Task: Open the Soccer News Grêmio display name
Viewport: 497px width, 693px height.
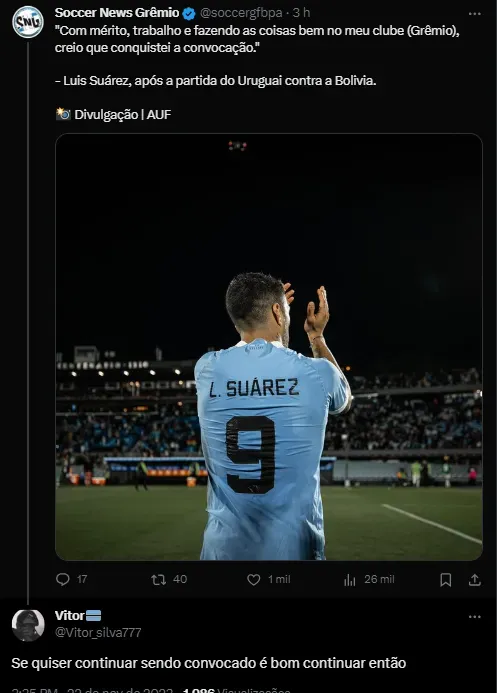Action: (117, 13)
